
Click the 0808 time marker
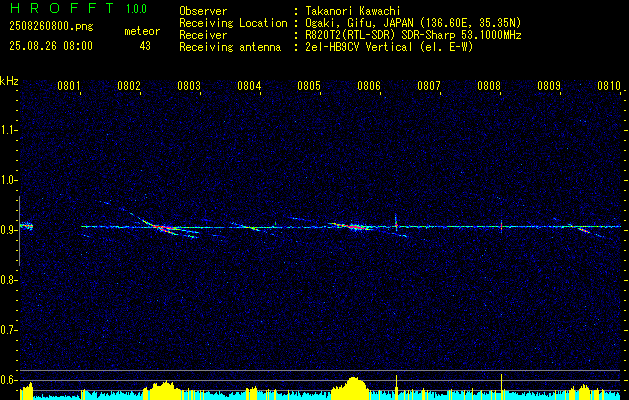click(x=489, y=85)
